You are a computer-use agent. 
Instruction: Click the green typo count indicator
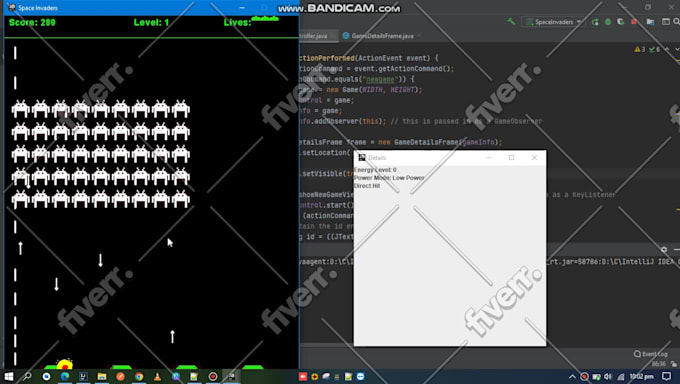pos(654,49)
